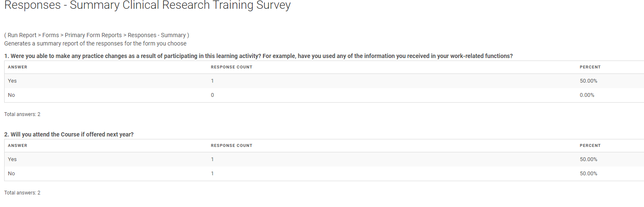This screenshot has width=644, height=207.
Task: Click the No answer cell in question 1
Action: [11, 95]
